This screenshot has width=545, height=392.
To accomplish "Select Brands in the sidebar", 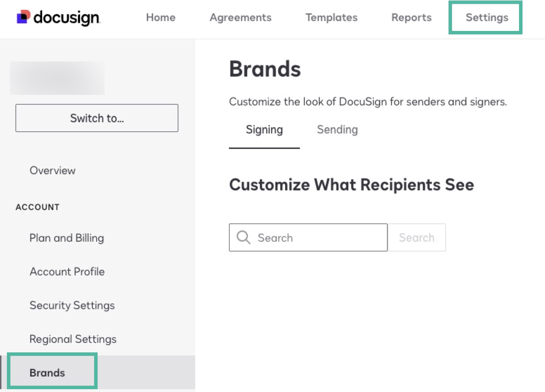I will pyautogui.click(x=47, y=373).
